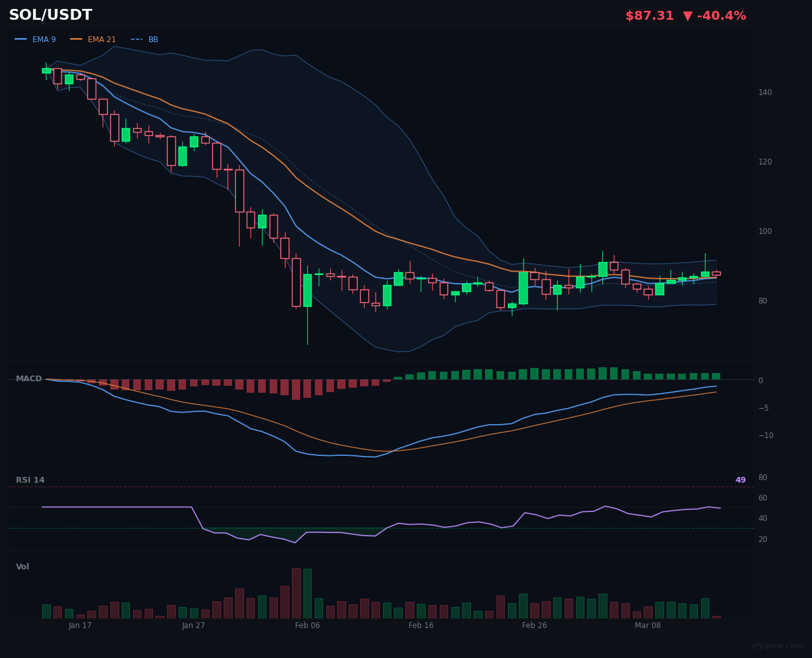Toggle the EMA 9 legend line icon

22,39
